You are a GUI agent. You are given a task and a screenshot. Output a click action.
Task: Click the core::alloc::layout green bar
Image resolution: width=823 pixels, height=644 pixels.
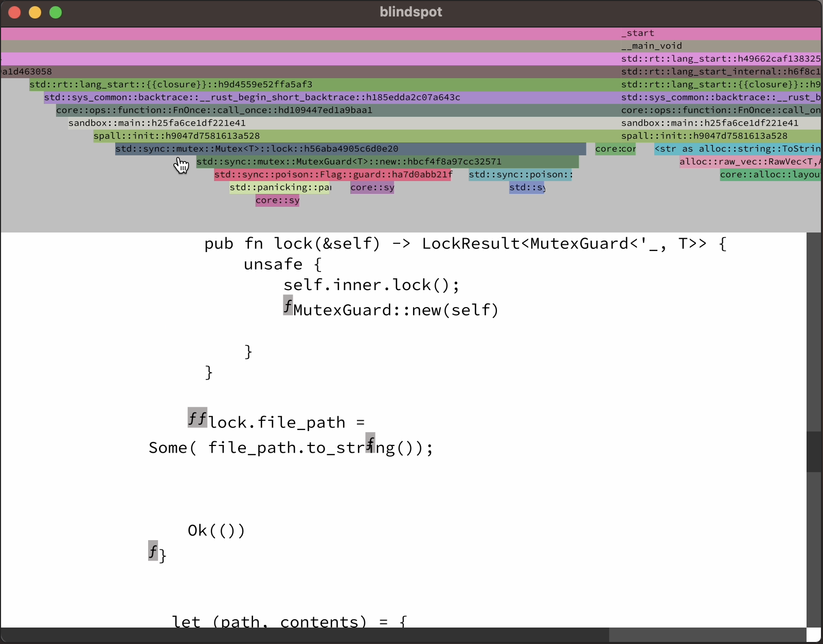(x=770, y=175)
